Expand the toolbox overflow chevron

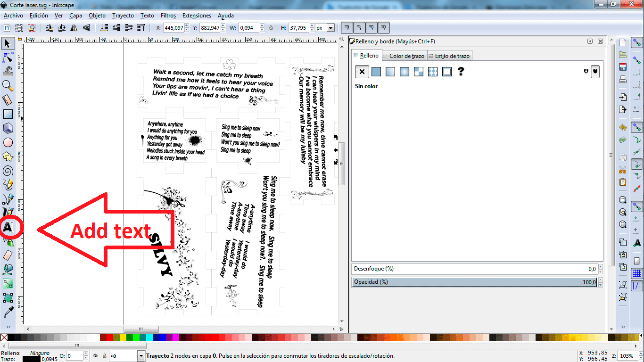coord(8,327)
